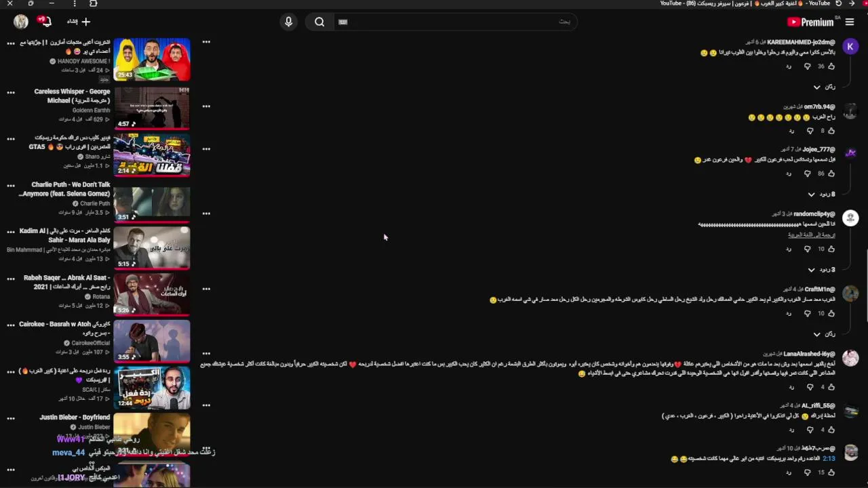Click the search magnifier button
This screenshot has width=868, height=488.
[319, 22]
